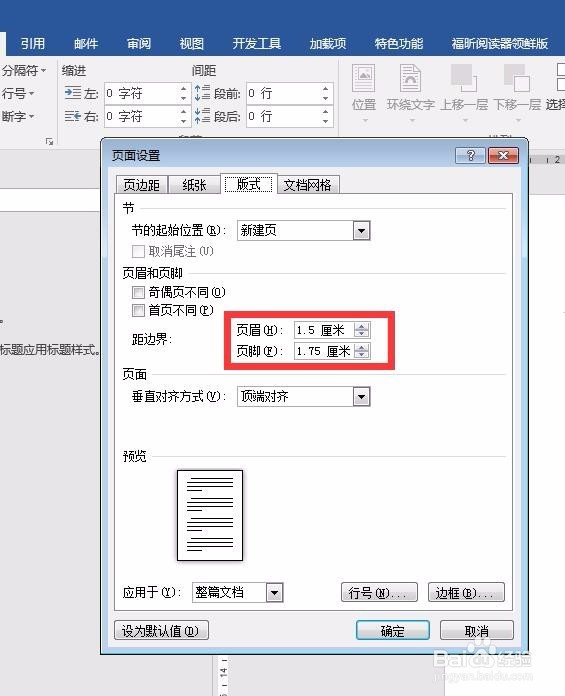The height and width of the screenshot is (696, 565).
Task: Adjust the 页眉 distance spinner
Action: pos(362,330)
